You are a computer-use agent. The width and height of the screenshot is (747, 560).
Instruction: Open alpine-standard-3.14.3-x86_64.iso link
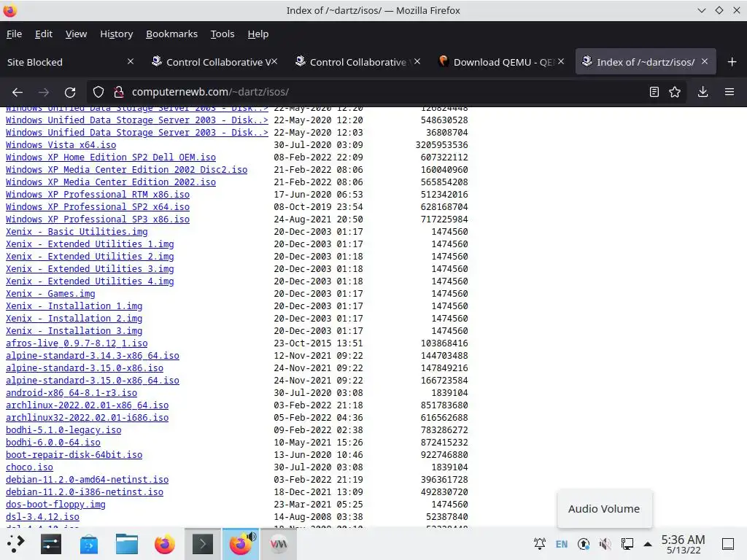93,355
